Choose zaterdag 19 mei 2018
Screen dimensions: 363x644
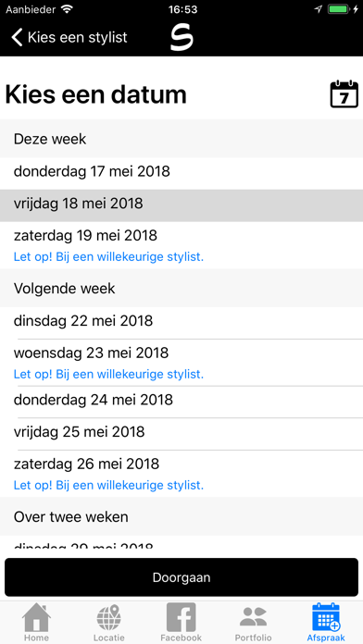point(181,245)
